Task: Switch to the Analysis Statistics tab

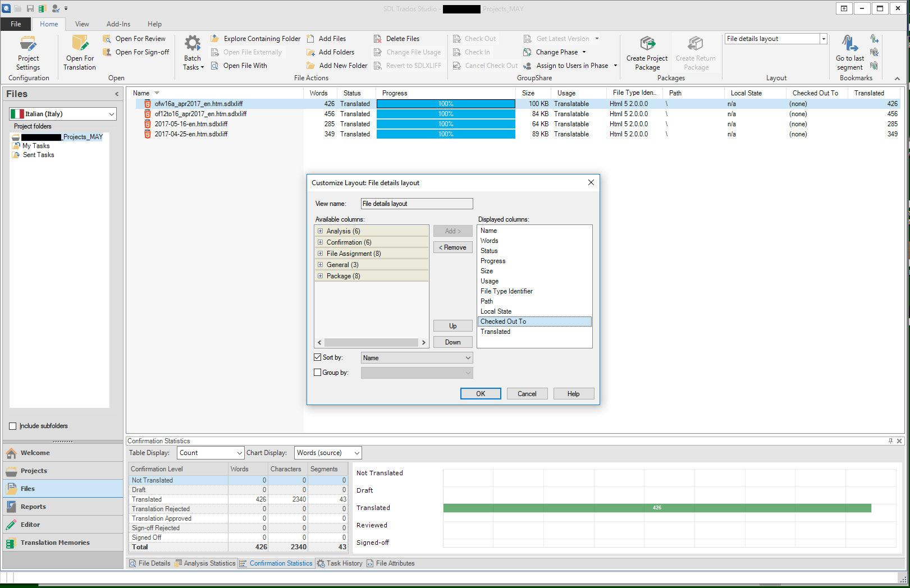Action: click(205, 563)
